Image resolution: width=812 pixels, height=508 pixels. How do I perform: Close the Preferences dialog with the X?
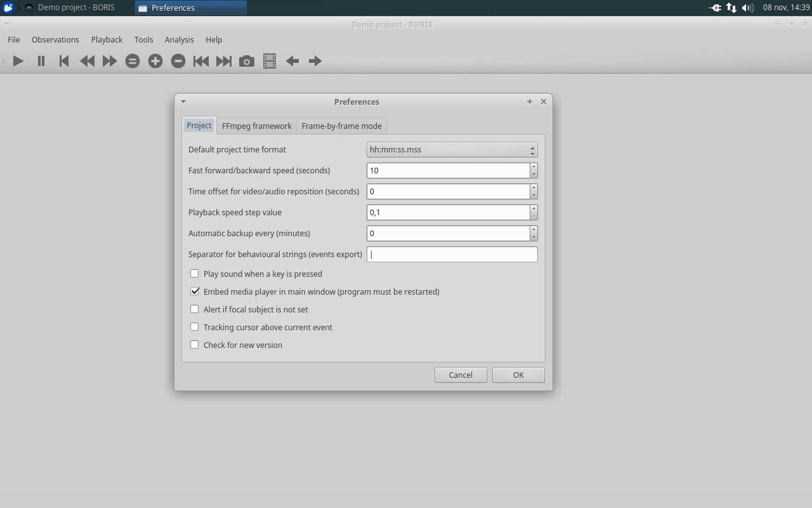544,102
